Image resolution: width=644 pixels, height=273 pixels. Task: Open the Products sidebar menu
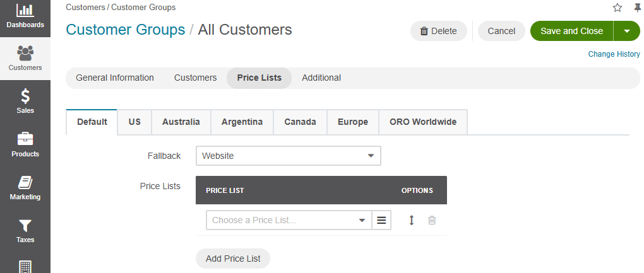25,144
